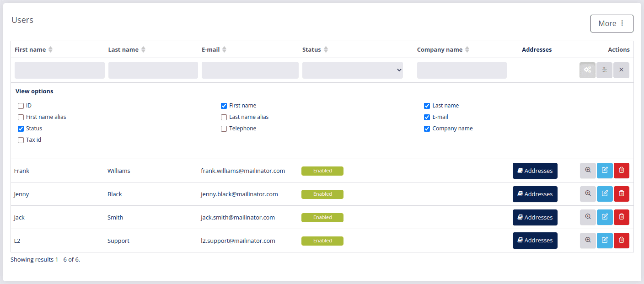Open view options gear icon in filter row
644x284 pixels.
click(x=588, y=70)
